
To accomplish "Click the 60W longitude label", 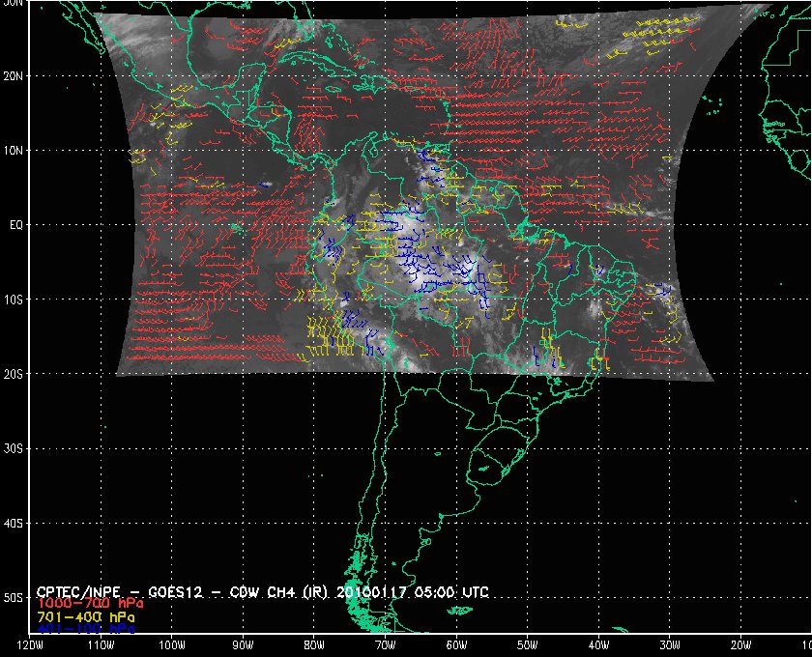I will [x=456, y=645].
